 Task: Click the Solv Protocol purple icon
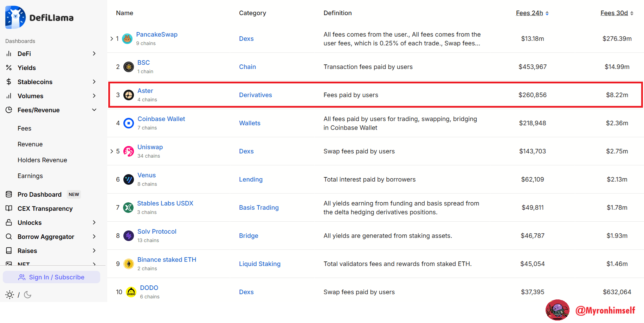129,236
